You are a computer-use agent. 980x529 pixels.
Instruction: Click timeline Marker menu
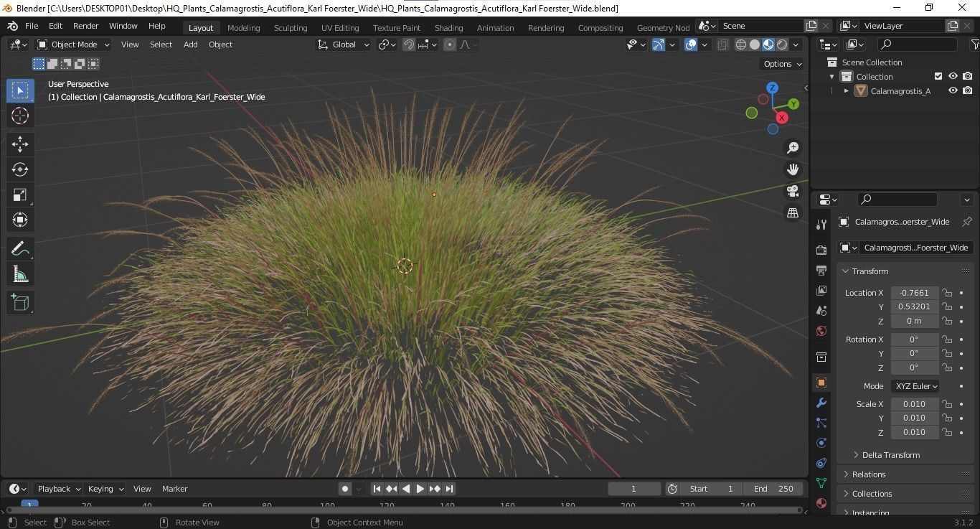(x=174, y=489)
